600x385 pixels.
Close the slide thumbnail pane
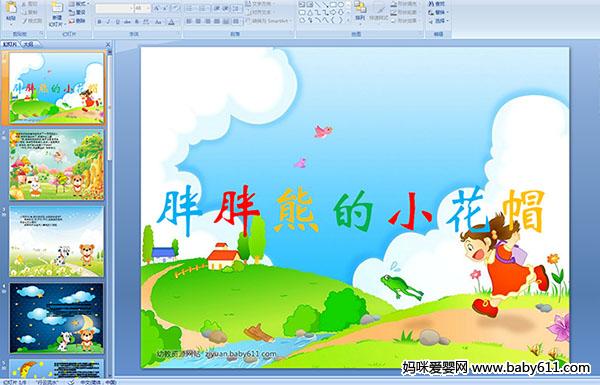click(x=108, y=44)
